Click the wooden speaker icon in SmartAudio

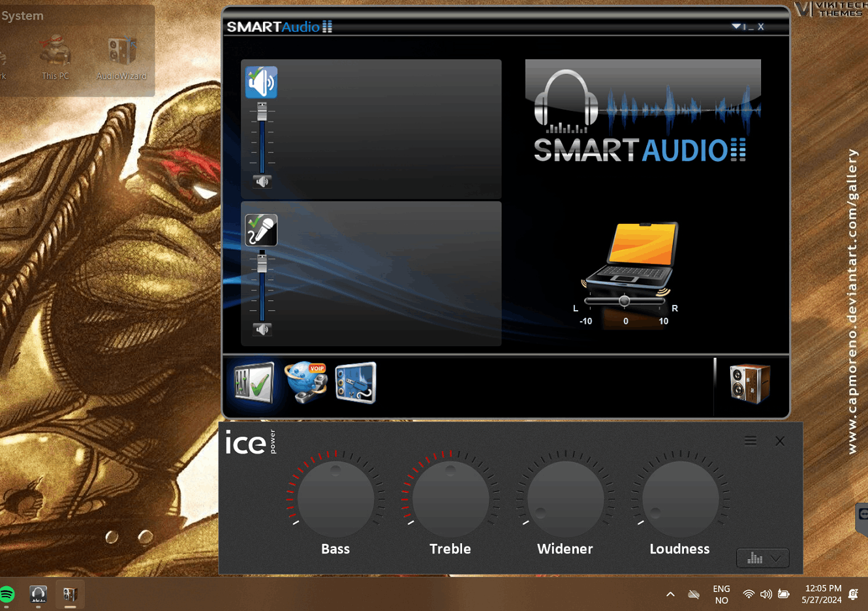pos(750,384)
